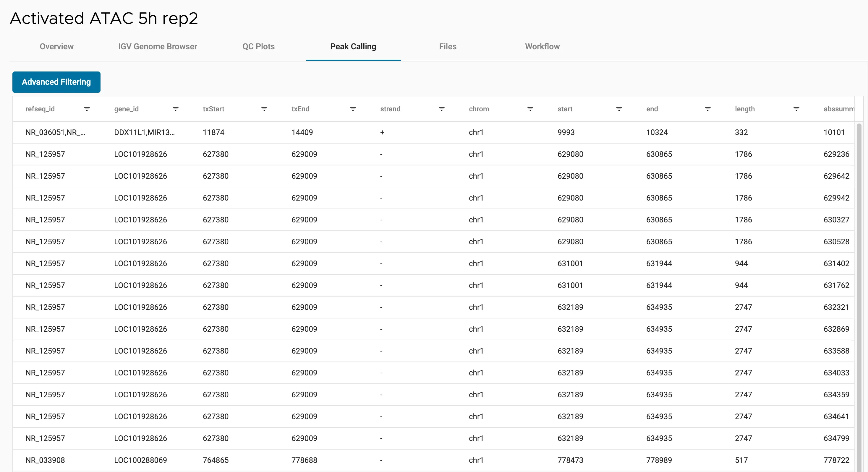Click the abssummit value 630528
Viewport: 868px width, 472px height.
click(836, 242)
